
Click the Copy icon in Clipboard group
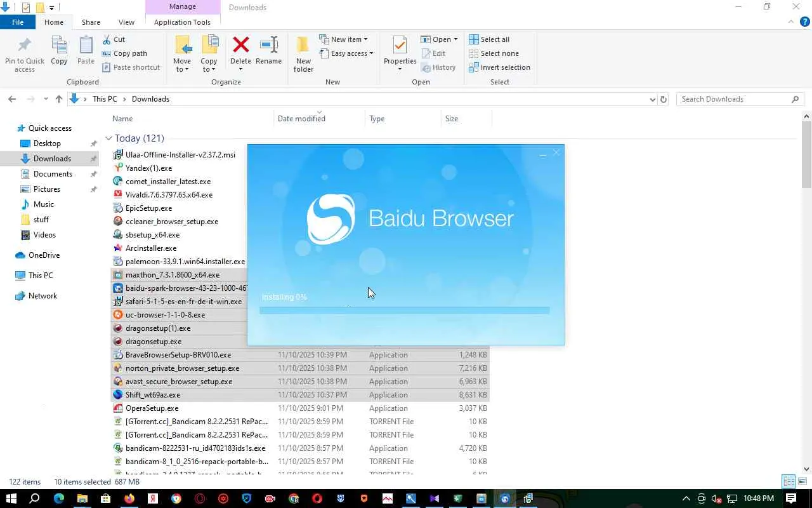point(59,51)
